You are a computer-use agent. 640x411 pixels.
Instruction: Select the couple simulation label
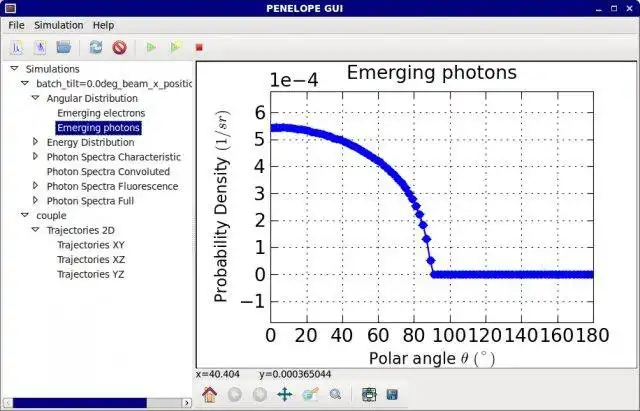51,215
